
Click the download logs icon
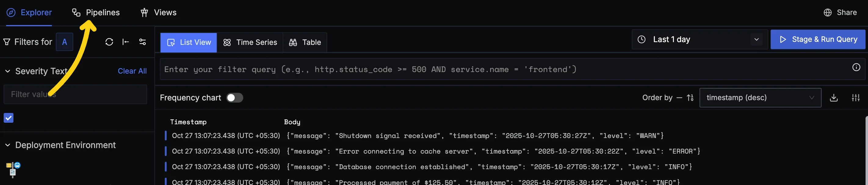tap(834, 98)
